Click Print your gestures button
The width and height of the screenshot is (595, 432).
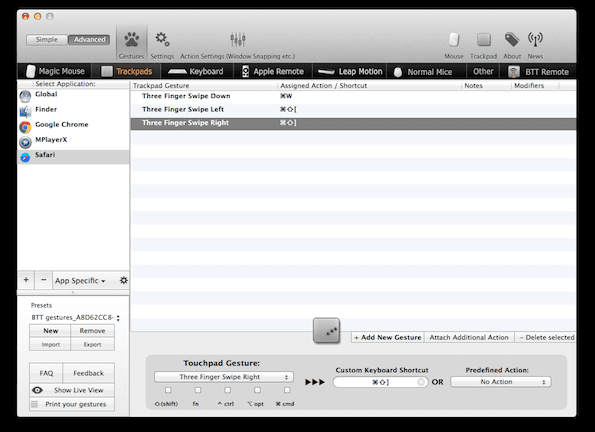72,404
